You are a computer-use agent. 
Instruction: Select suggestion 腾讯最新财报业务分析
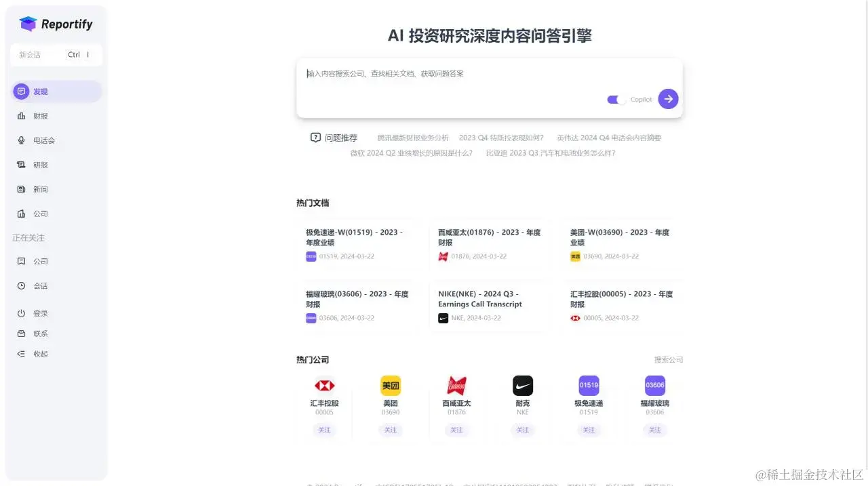(413, 138)
